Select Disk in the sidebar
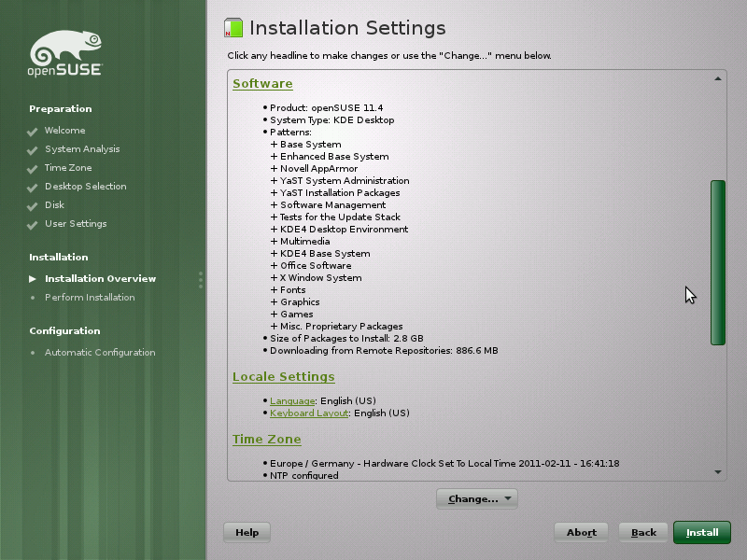The image size is (747, 560). [54, 204]
